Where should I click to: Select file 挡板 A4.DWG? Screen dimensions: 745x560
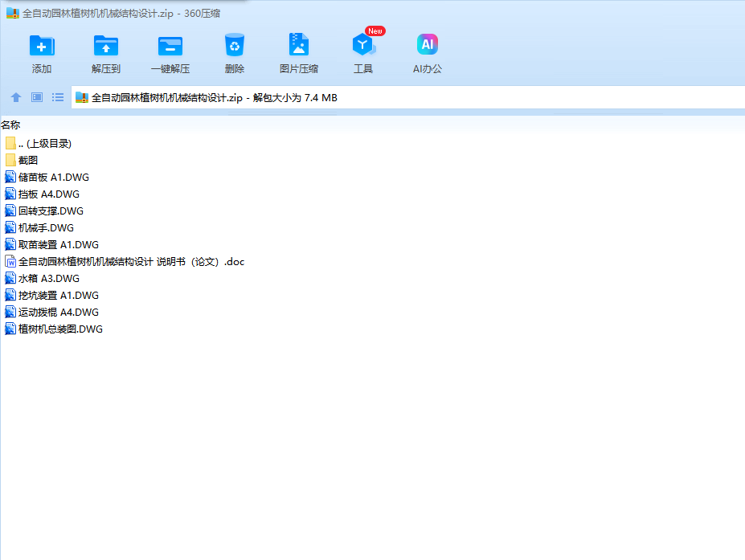(43, 194)
